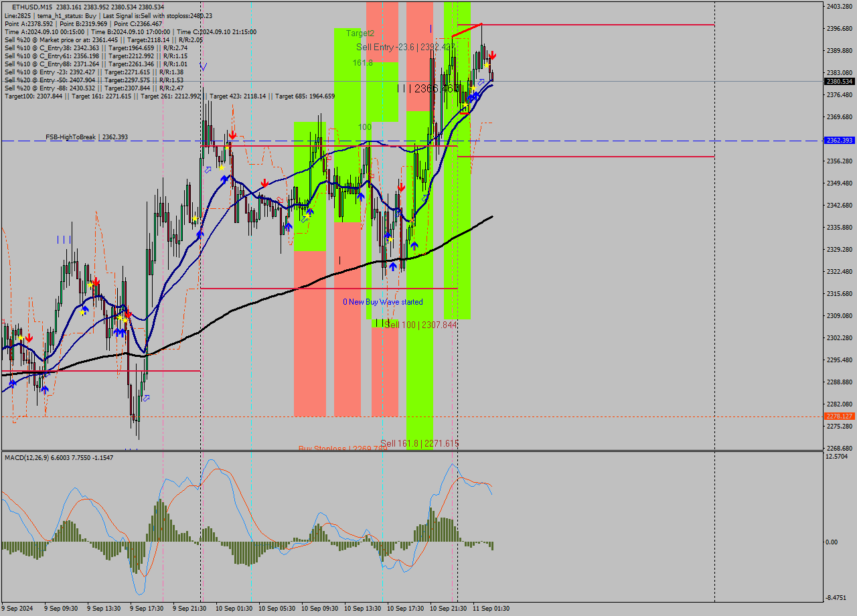Image resolution: width=857 pixels, height=616 pixels.
Task: Click the 2268.680 price axis value
Action: (840, 449)
